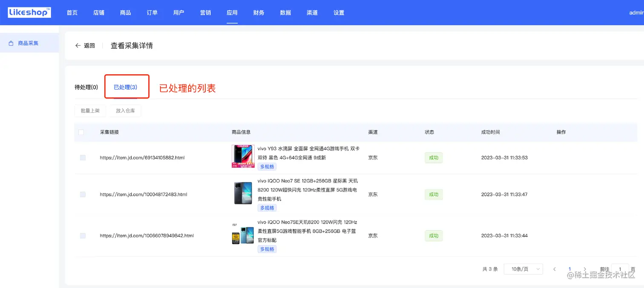Click the iQOO Neo7SE 8GB+256GB product thumbnail
Screen dimensions: 644x288
coord(243,234)
